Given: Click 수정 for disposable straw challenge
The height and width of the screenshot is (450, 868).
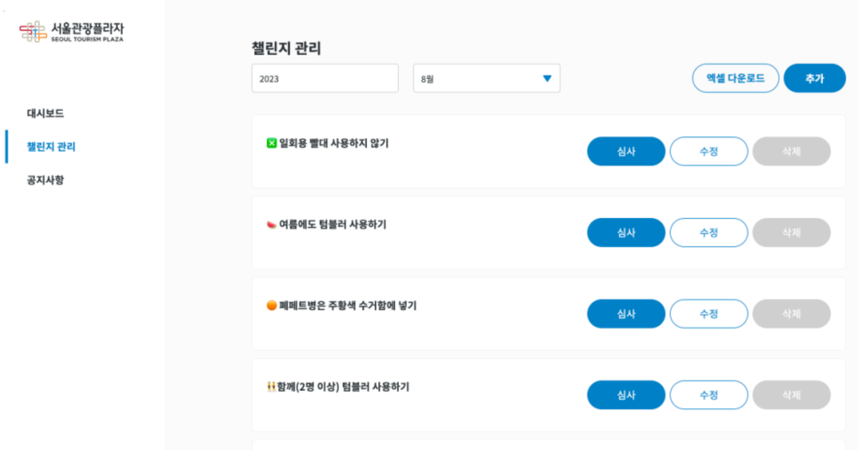Looking at the screenshot, I should (x=709, y=151).
